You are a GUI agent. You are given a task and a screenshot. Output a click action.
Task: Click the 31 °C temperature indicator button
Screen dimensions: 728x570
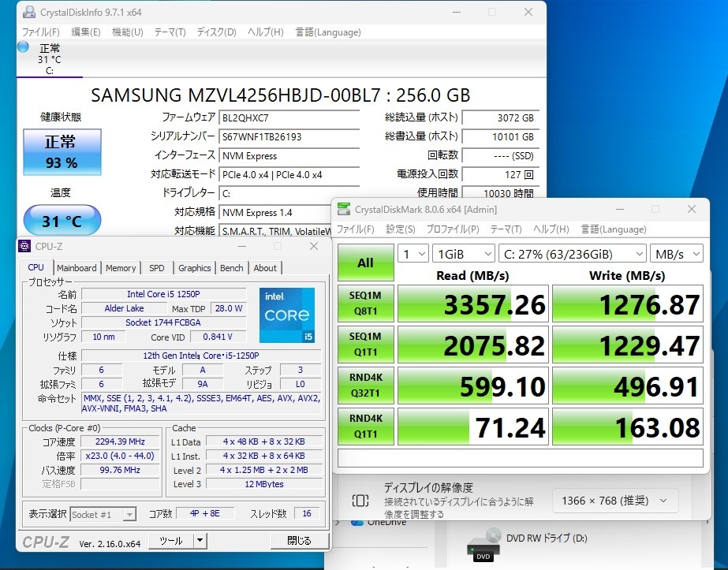(x=62, y=221)
